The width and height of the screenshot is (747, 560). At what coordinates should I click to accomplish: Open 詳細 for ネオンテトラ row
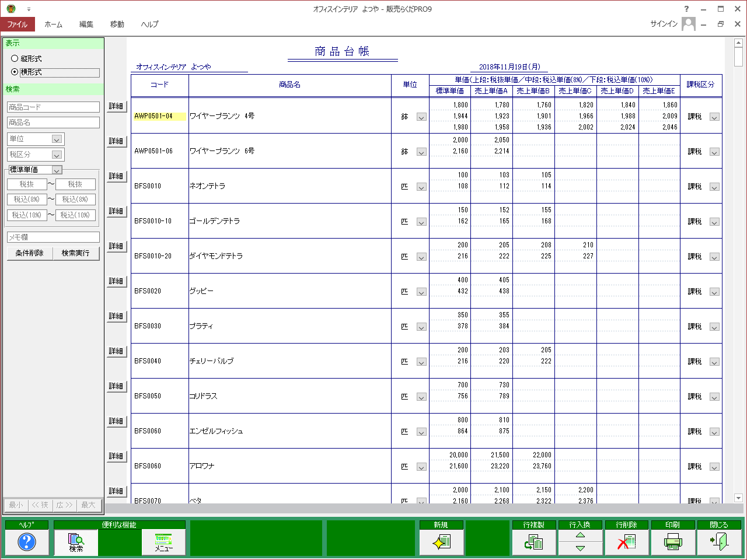point(116,176)
